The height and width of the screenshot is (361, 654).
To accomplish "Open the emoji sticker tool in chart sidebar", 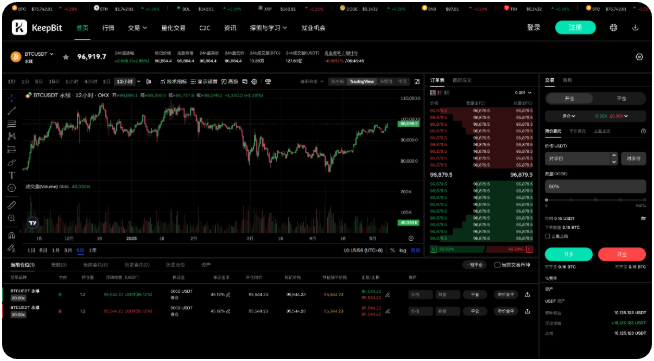I will [x=12, y=188].
